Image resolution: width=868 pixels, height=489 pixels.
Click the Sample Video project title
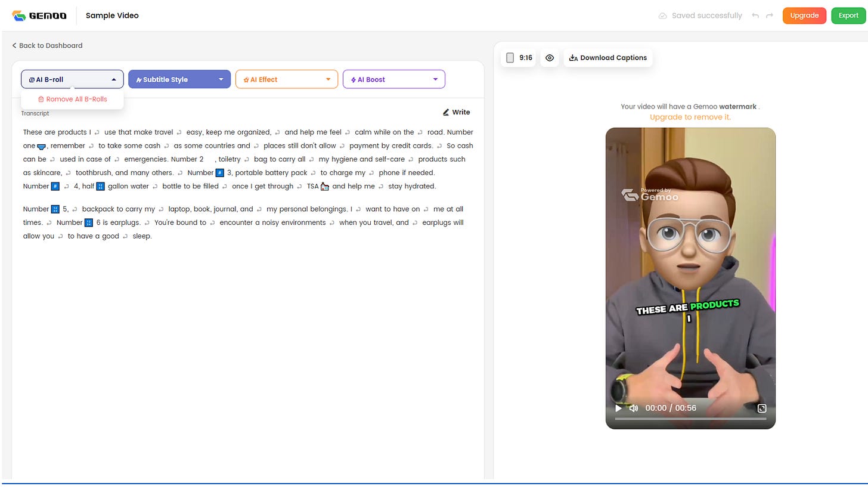[112, 16]
